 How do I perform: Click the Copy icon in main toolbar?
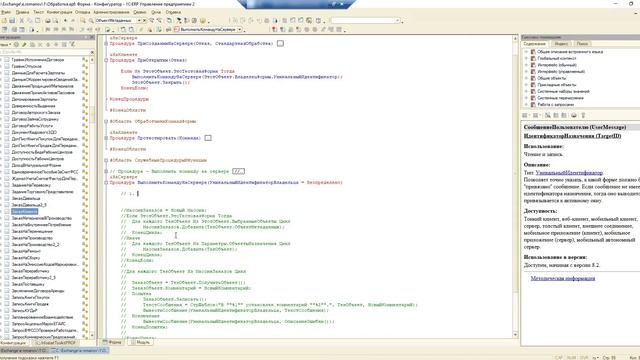point(30,20)
